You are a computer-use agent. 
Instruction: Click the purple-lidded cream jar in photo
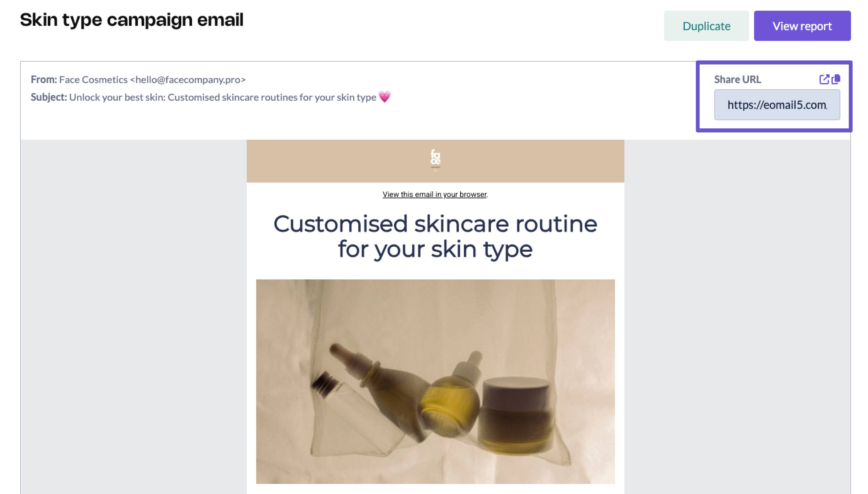[516, 416]
